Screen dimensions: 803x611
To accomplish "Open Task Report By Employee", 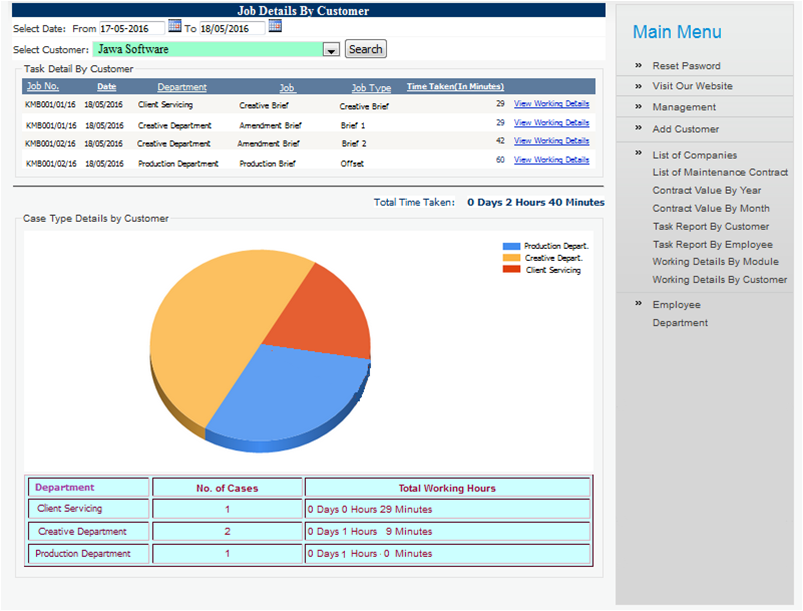I will [x=712, y=245].
